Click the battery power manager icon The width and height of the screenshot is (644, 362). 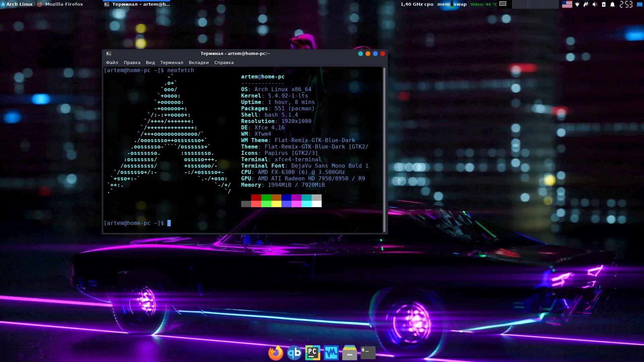point(604,4)
